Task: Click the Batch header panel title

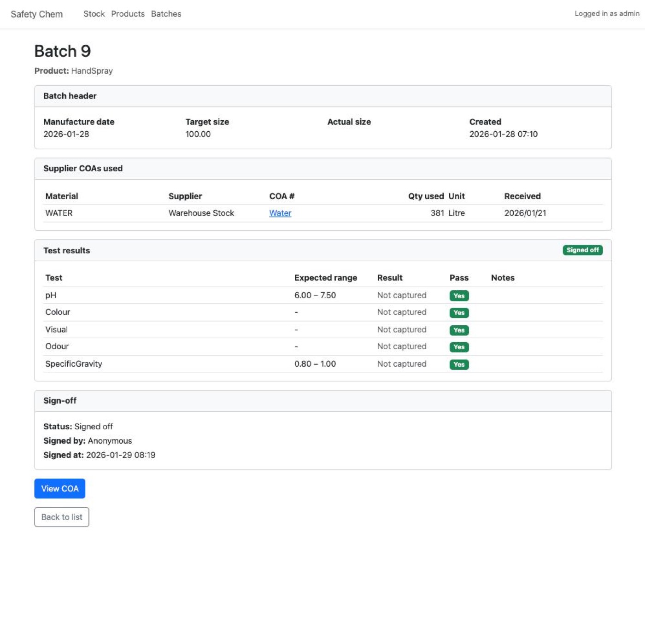Action: click(x=70, y=96)
